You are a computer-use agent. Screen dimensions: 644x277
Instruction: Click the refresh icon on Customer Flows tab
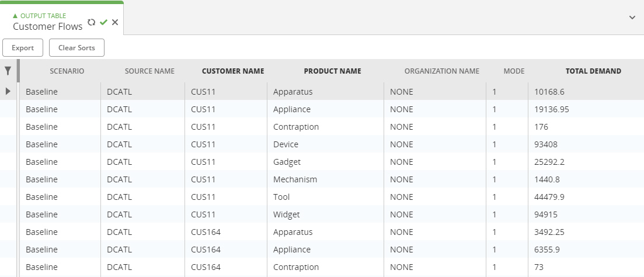[92, 22]
